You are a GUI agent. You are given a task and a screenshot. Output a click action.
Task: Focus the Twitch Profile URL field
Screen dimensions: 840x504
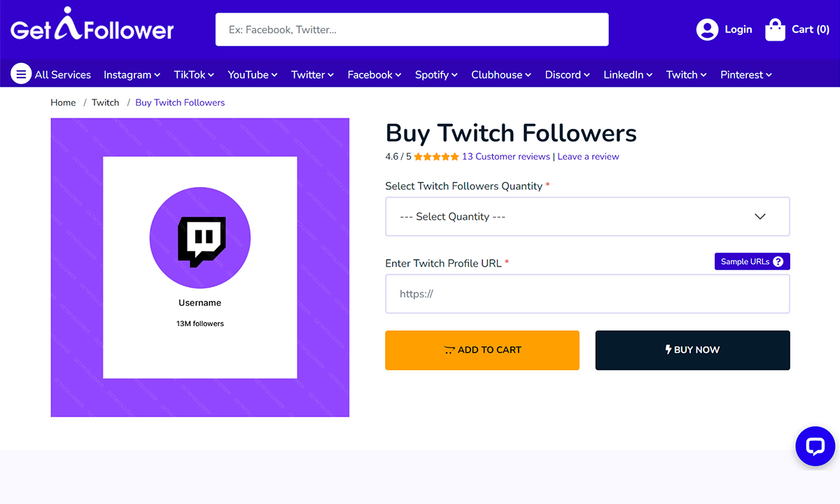[587, 294]
